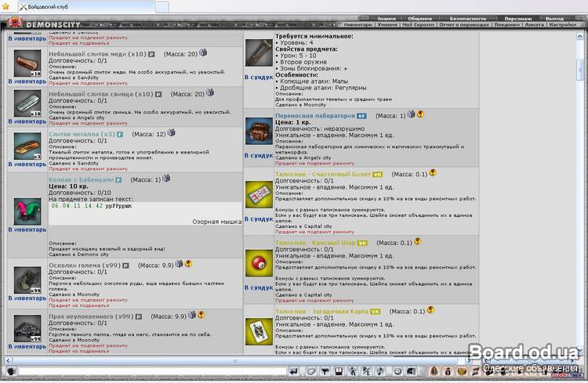Click gift cube icon beside Небольшой слиток свинца
This screenshot has width=588, height=383.
tap(210, 92)
